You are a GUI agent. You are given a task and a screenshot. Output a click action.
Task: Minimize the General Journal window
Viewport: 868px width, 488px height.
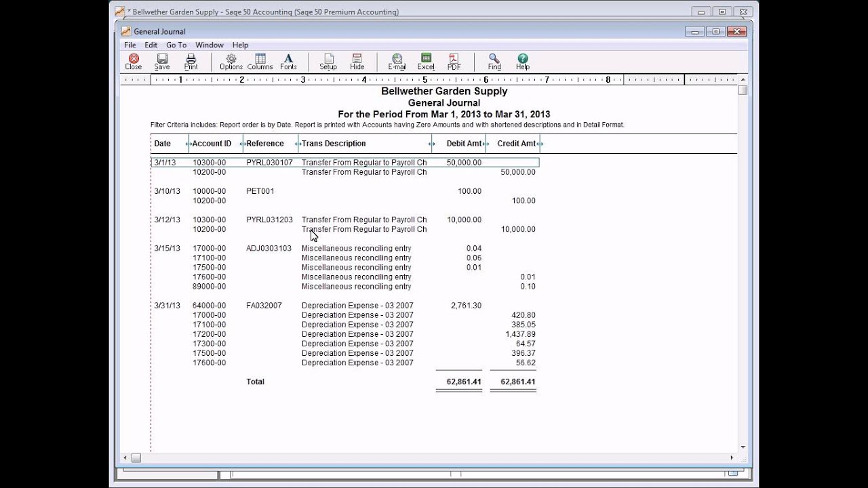694,31
